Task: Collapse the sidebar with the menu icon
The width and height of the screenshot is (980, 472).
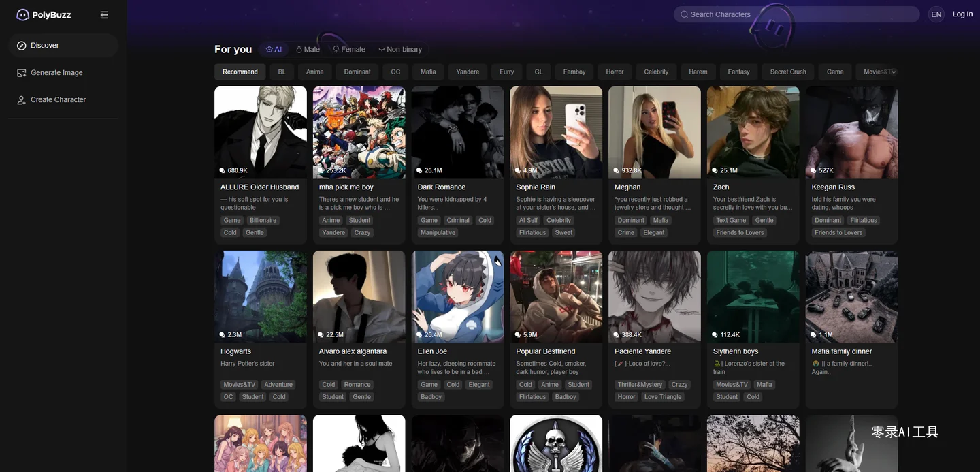Action: [104, 15]
